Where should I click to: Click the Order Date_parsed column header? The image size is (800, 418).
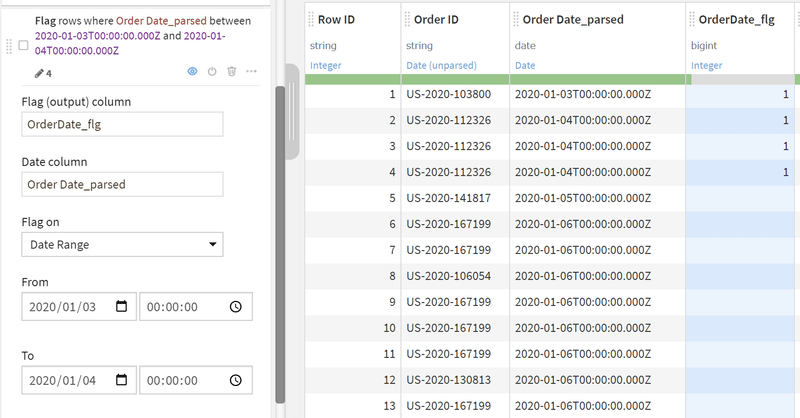(573, 19)
